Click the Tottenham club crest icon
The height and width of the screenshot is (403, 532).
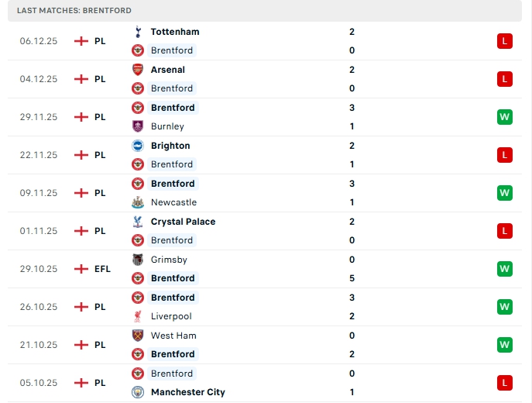pyautogui.click(x=138, y=32)
